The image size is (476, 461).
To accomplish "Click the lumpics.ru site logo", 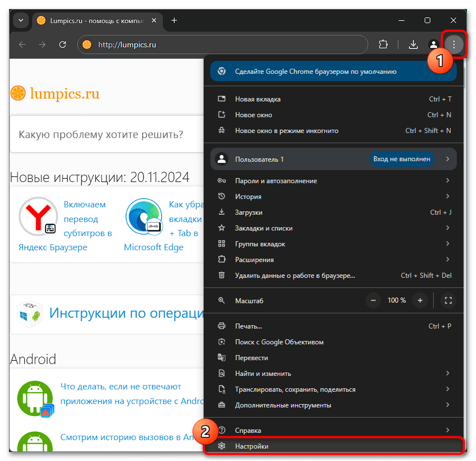I will 55,94.
